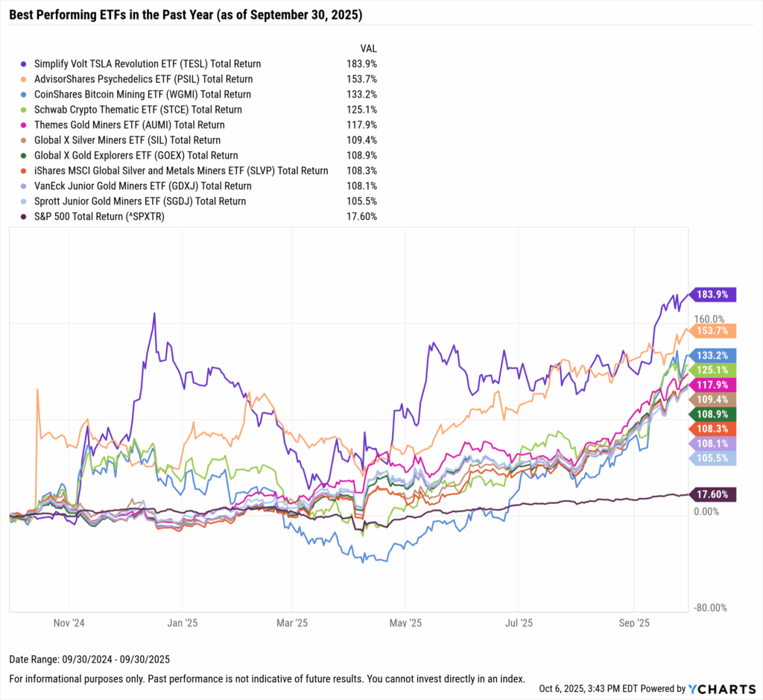Click the Global X Silver Miners legend entry
The height and width of the screenshot is (700, 763).
tap(127, 140)
